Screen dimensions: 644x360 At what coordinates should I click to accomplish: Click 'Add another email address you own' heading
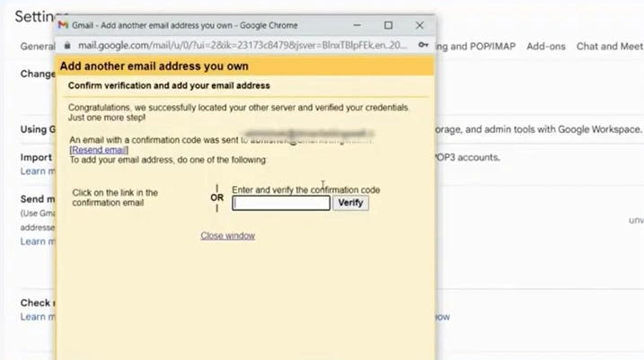(x=154, y=66)
